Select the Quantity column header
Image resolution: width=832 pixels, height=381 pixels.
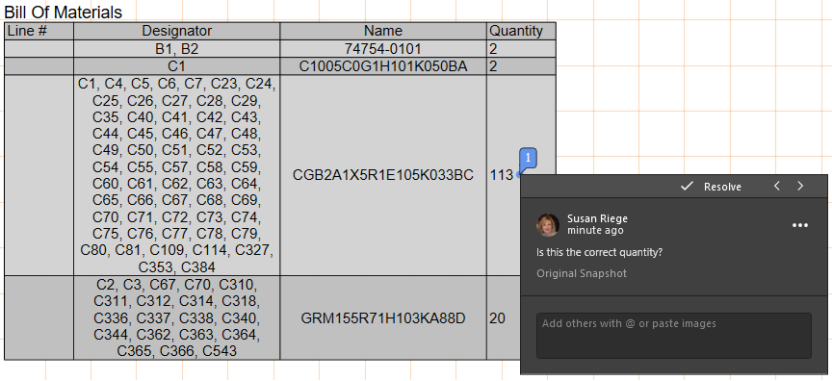click(x=521, y=31)
